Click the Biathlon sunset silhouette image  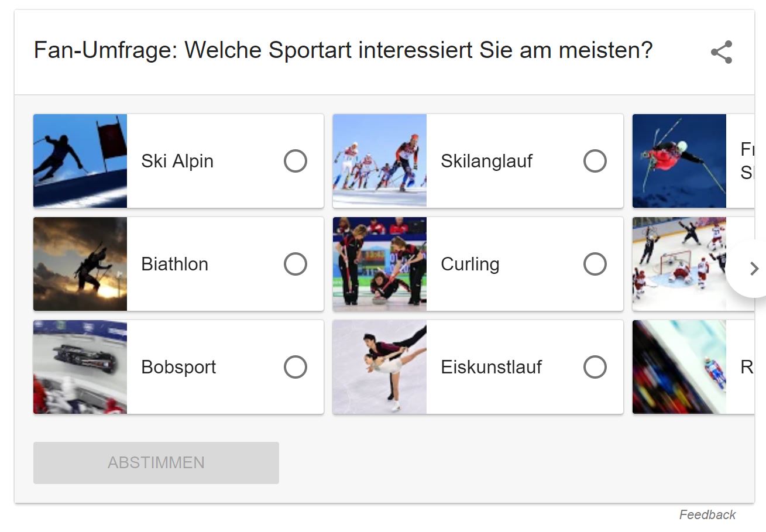click(x=80, y=264)
